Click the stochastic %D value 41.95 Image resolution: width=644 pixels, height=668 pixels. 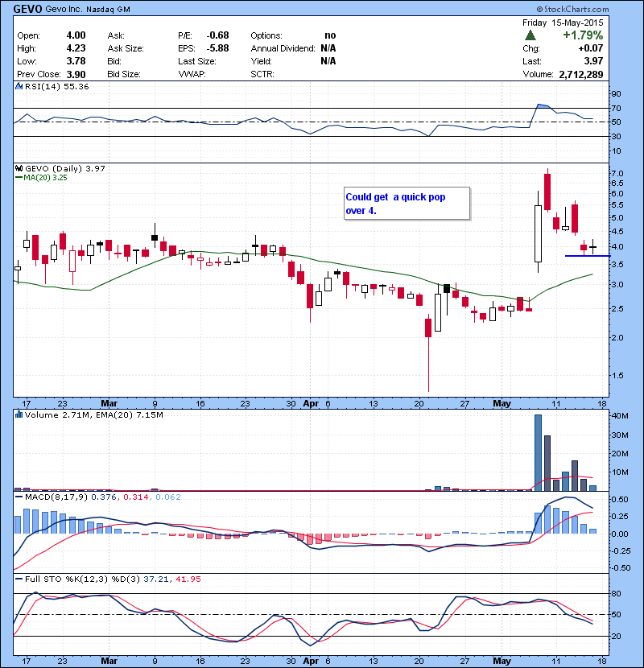coord(188,579)
